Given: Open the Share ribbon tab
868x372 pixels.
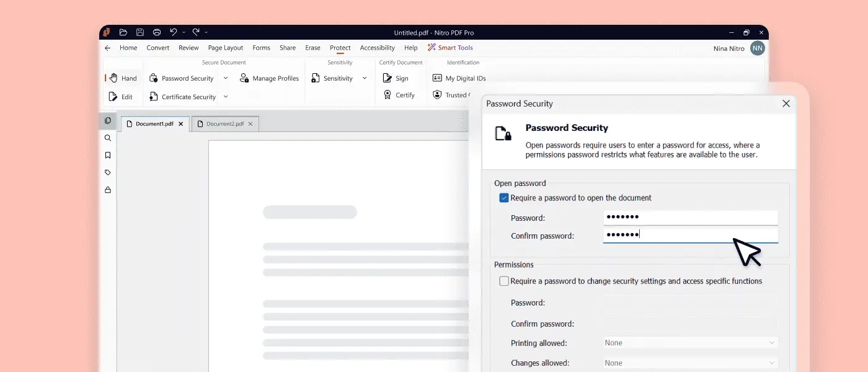Looking at the screenshot, I should [x=288, y=48].
